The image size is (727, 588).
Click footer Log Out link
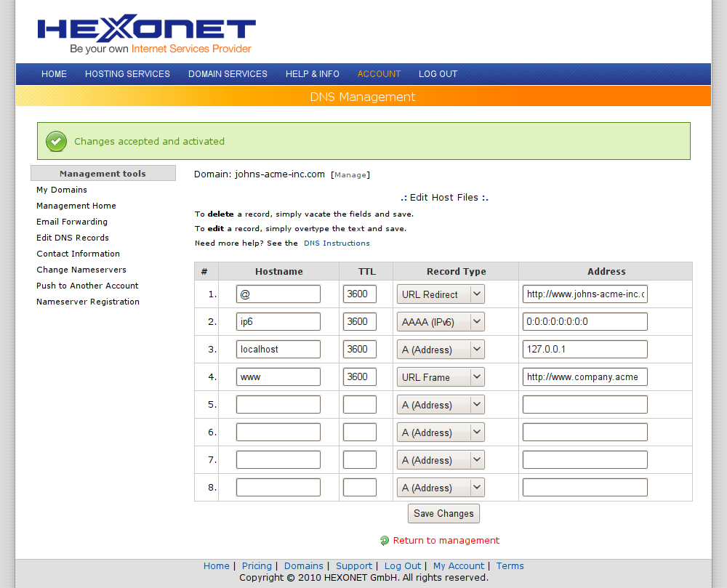point(403,565)
